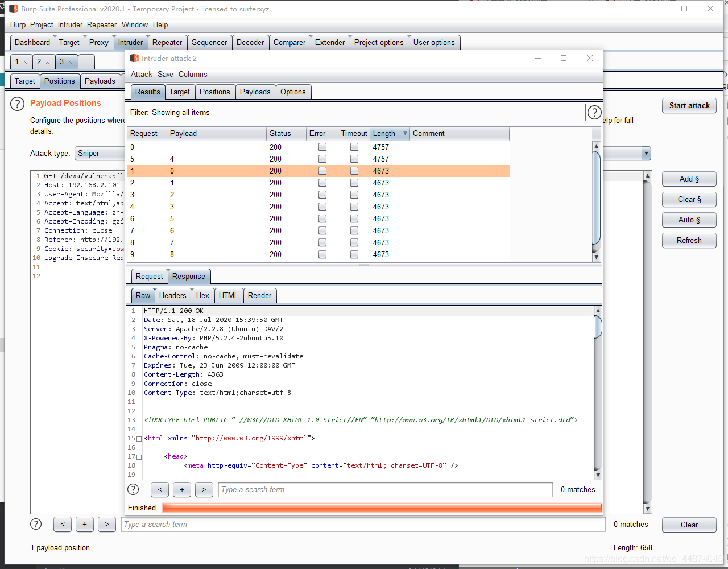728x569 pixels.
Task: Open Save menu in attack window
Action: click(x=166, y=75)
